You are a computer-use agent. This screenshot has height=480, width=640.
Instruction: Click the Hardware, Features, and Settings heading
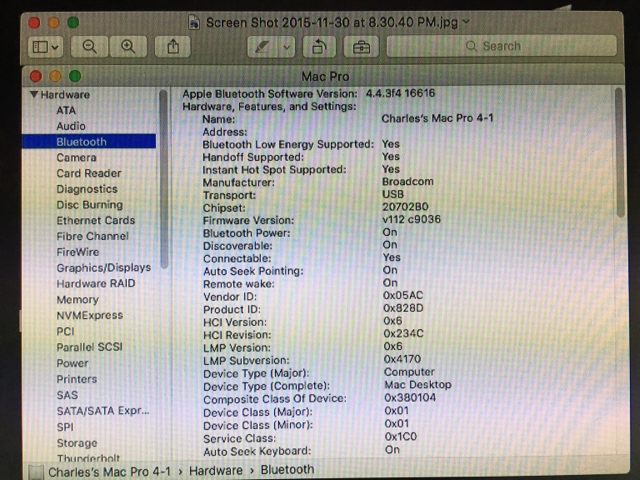[269, 107]
